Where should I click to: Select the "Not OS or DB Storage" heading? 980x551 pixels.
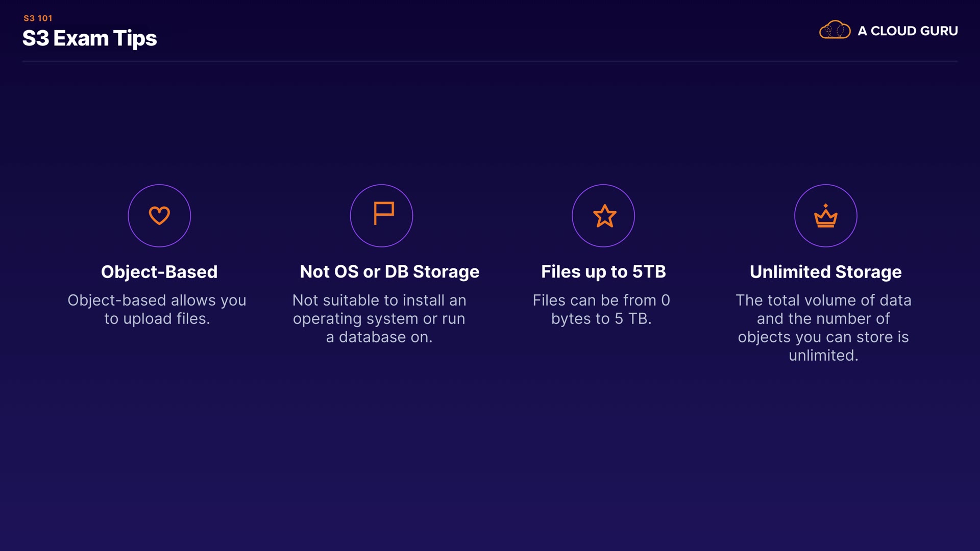[389, 272]
